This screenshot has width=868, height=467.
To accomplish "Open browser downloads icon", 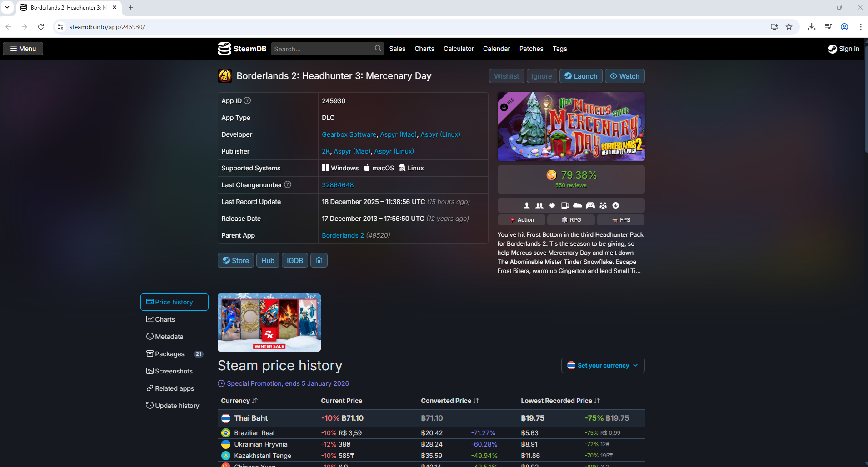I will [812, 27].
